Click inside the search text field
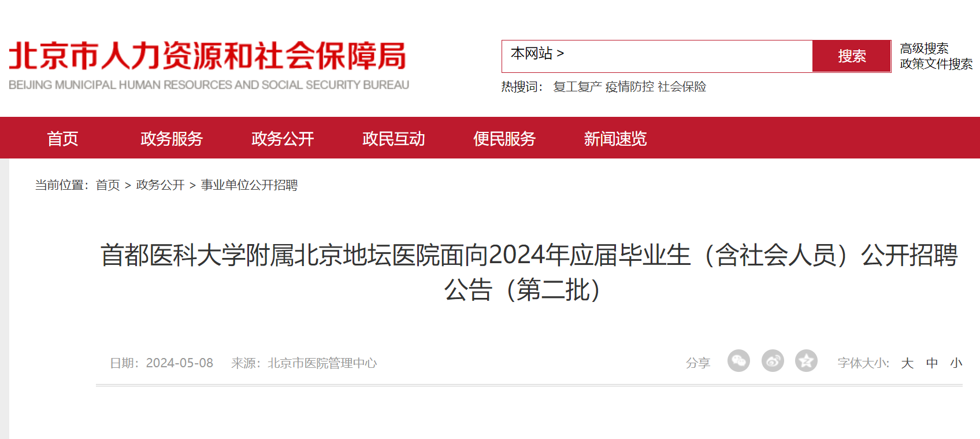Screen dimensions: 980x439 click(x=688, y=56)
